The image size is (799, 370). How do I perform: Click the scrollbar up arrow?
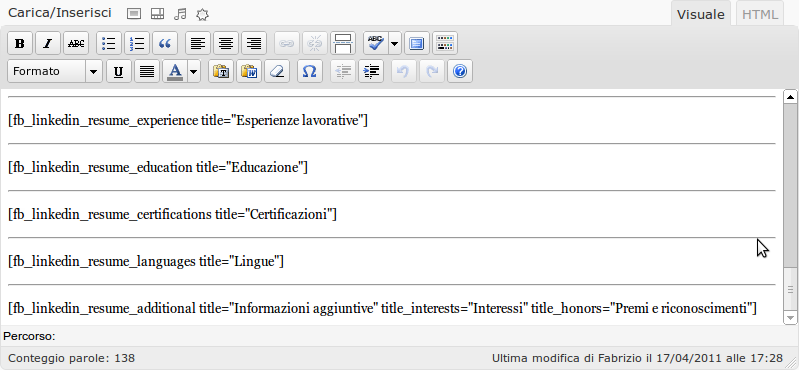click(x=790, y=96)
